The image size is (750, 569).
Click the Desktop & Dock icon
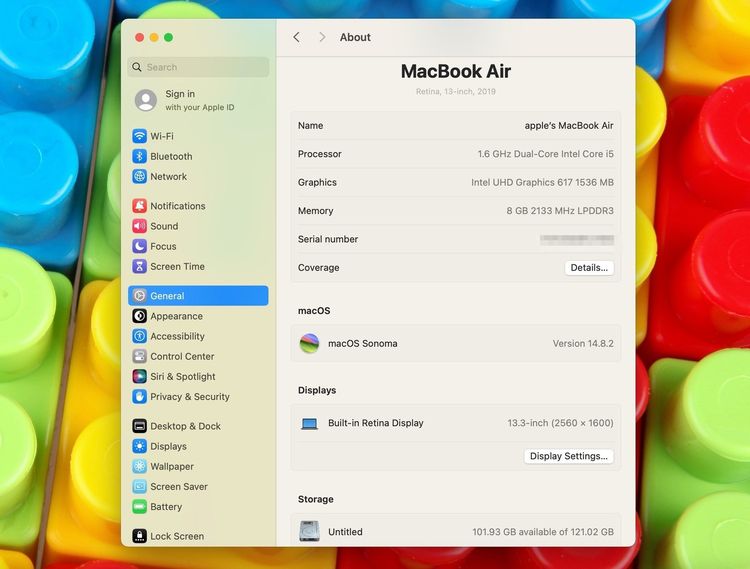[139, 426]
